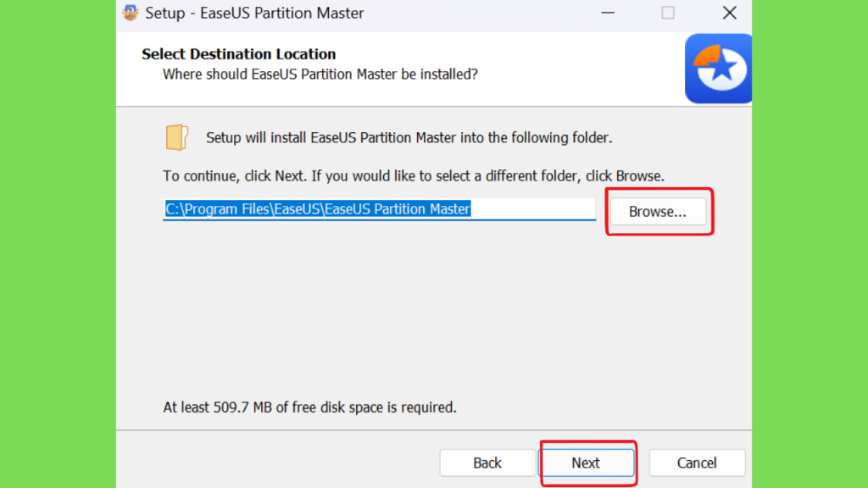Click the "Setup will install EaseUS Partition Master" sentence

pos(409,137)
